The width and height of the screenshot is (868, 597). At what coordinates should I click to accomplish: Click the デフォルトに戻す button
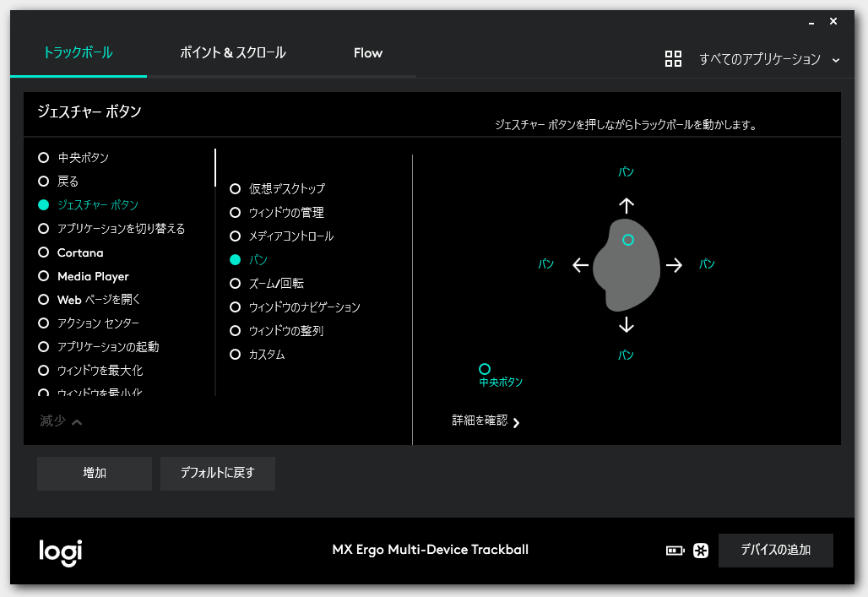click(x=217, y=473)
